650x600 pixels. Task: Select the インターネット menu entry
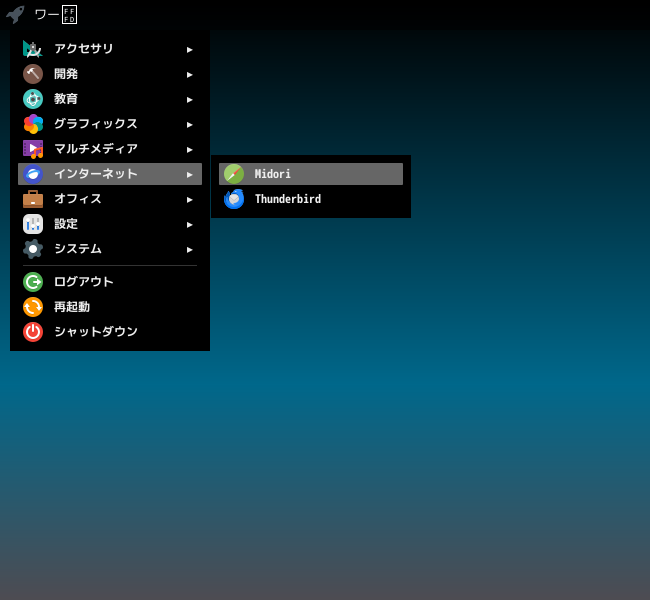coord(110,174)
